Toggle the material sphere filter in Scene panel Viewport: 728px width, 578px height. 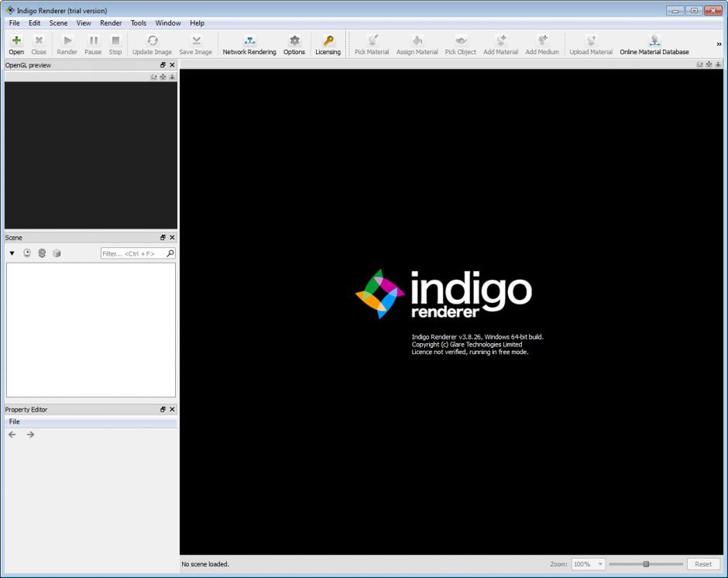(42, 253)
